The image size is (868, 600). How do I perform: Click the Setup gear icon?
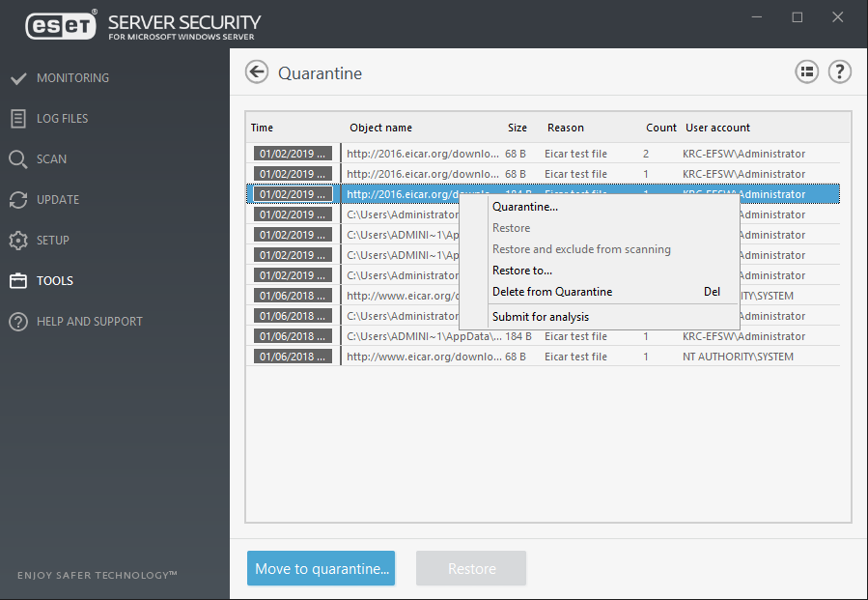tap(18, 241)
